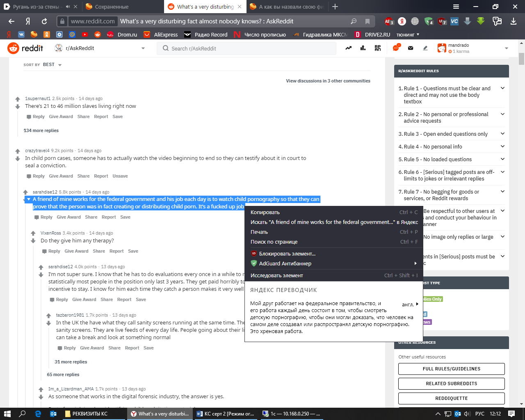The width and height of the screenshot is (525, 420).
Task: Downvote the crazytravel4 comment
Action: (18, 159)
